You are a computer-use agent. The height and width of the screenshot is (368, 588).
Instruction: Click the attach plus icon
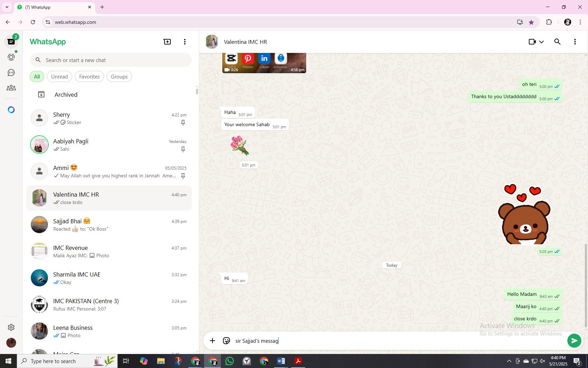point(212,341)
